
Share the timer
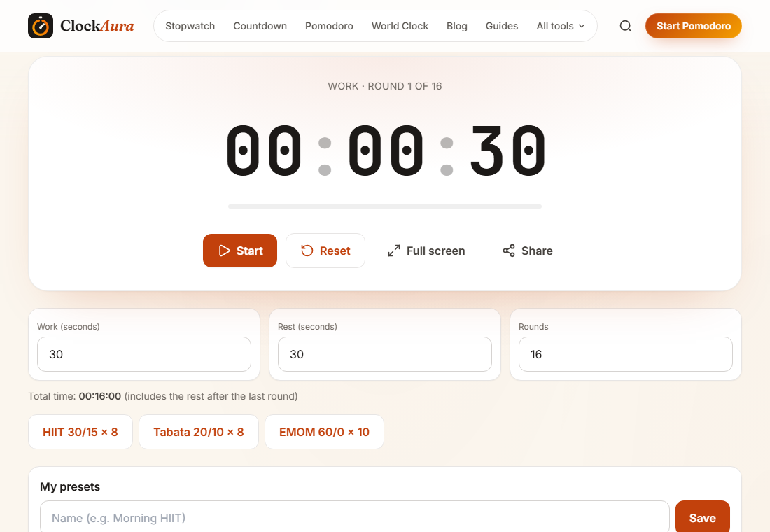click(528, 251)
